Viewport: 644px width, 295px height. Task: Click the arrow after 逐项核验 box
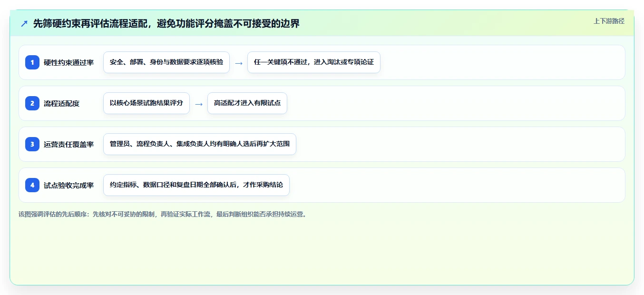(x=239, y=63)
